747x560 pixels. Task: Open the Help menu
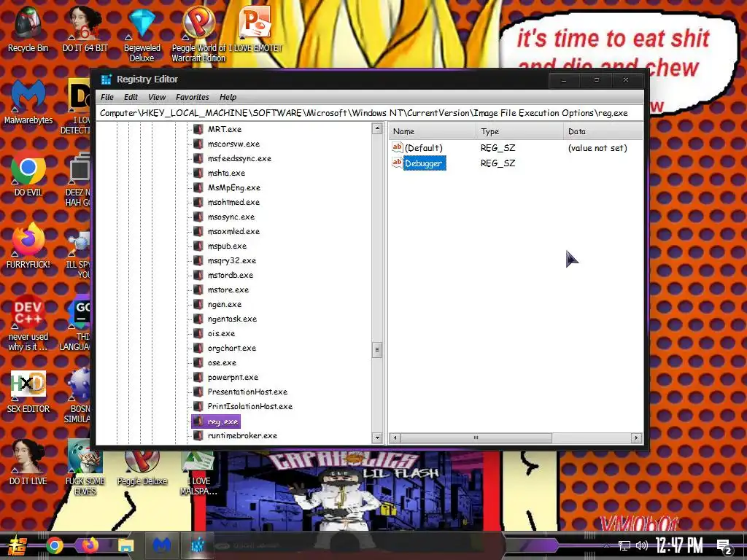click(228, 97)
